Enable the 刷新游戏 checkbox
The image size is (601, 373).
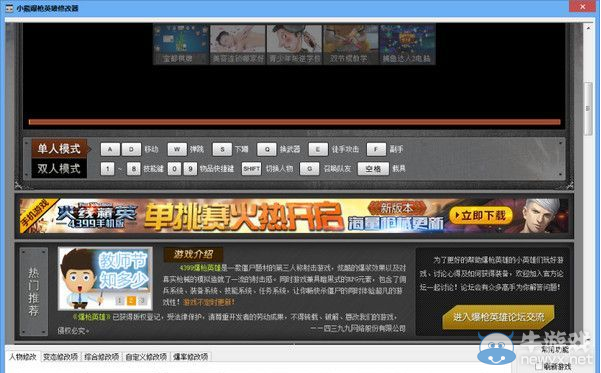point(539,367)
